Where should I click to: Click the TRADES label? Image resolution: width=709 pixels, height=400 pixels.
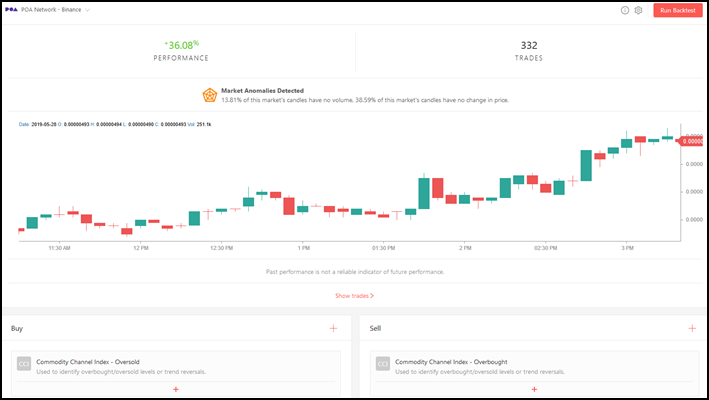click(529, 58)
